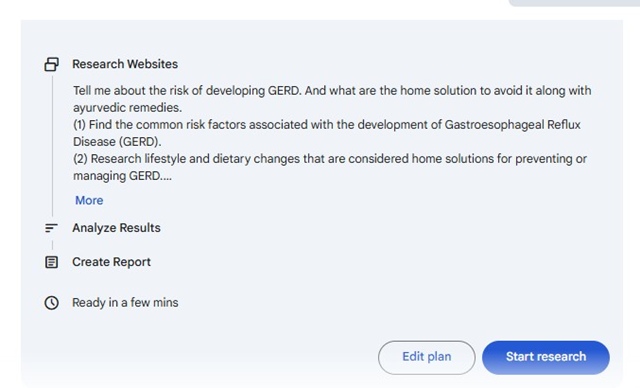Click the short connector under Analyze Results icon

52,245
